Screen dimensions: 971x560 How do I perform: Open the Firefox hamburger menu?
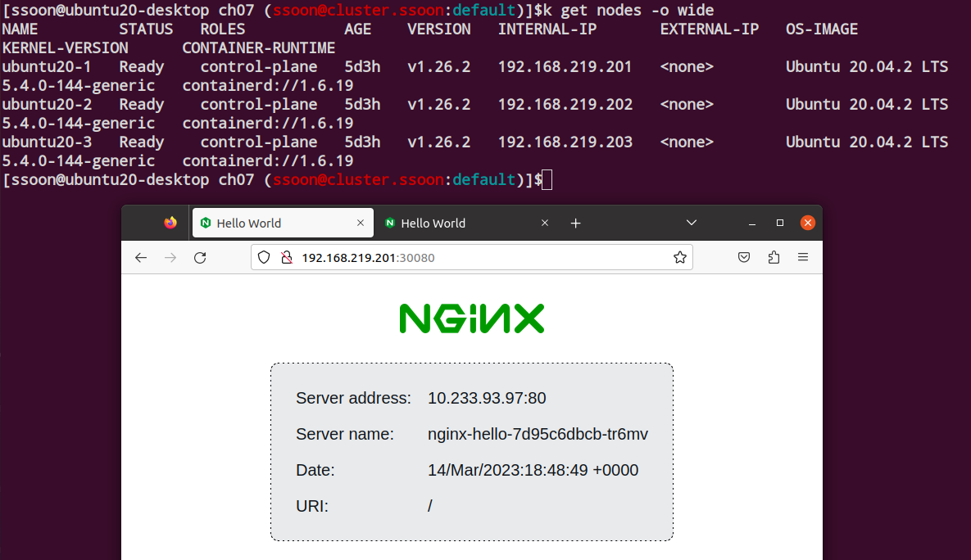803,257
